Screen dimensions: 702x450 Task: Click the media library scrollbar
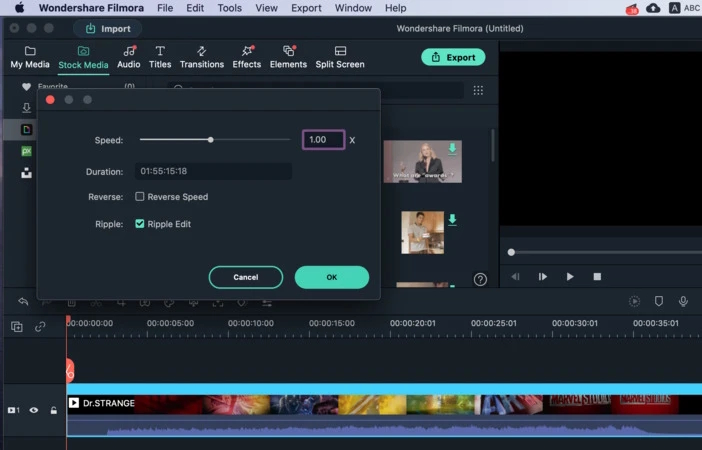[493, 146]
